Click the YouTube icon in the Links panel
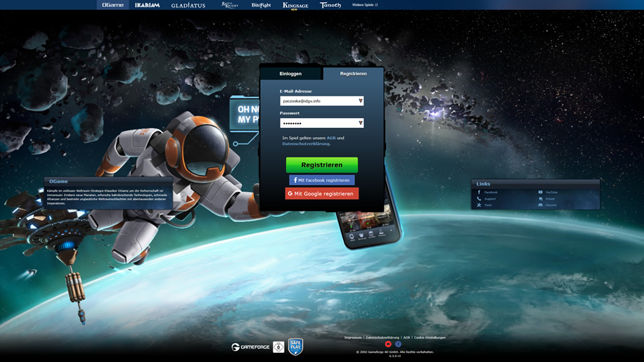Screen dimensions: 644x362 (x=541, y=192)
